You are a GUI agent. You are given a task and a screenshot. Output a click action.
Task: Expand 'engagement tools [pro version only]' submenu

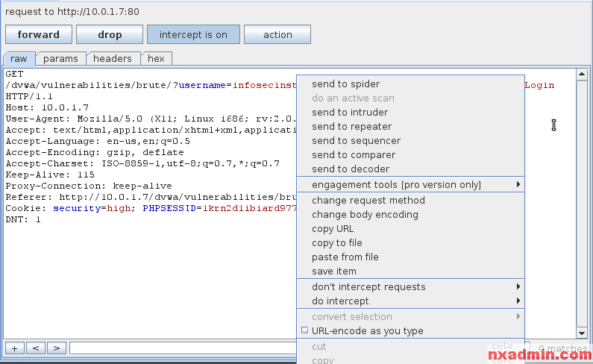411,185
